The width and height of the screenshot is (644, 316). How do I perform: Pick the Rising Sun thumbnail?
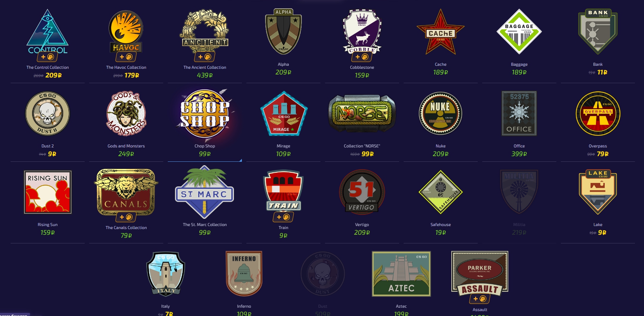coord(48,192)
